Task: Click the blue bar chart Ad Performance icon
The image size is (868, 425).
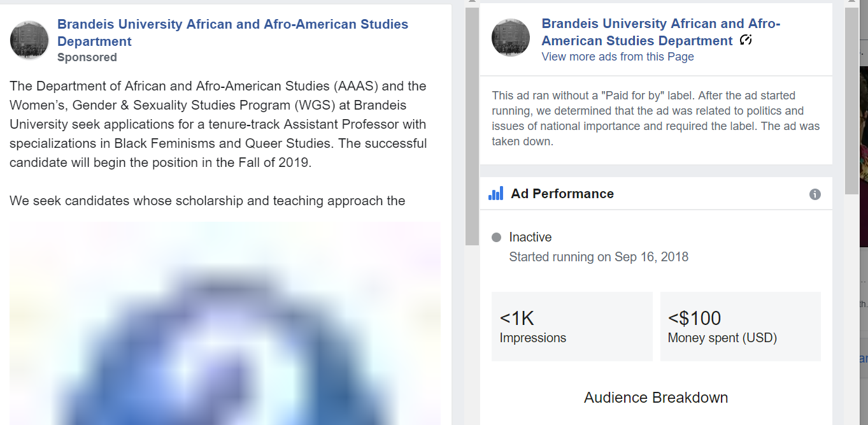Action: [x=495, y=193]
